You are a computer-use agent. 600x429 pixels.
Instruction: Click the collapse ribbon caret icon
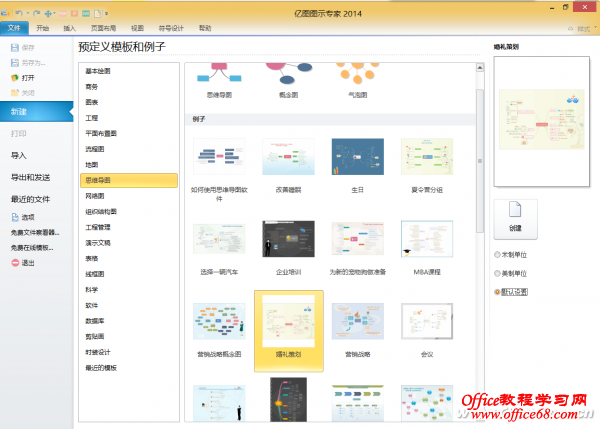(570, 29)
